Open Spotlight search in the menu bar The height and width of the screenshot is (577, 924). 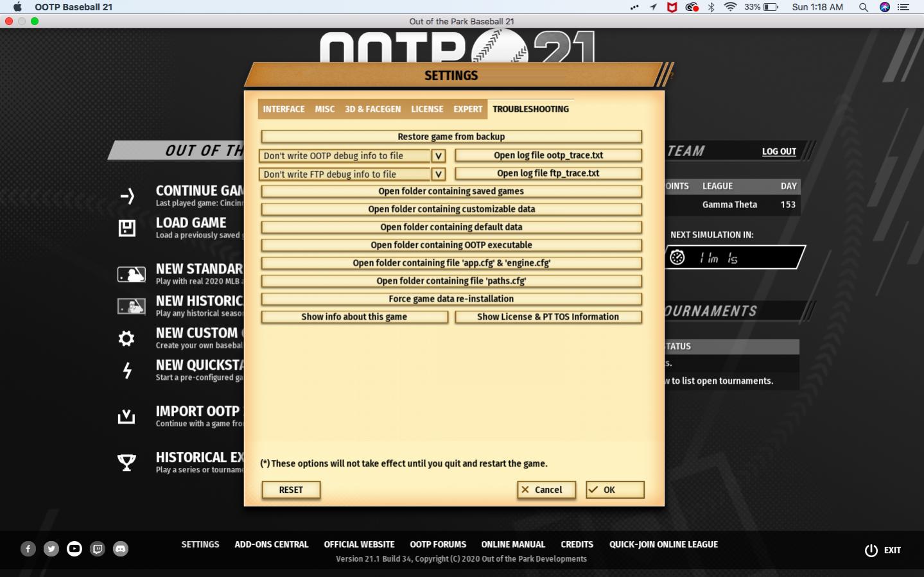[864, 7]
